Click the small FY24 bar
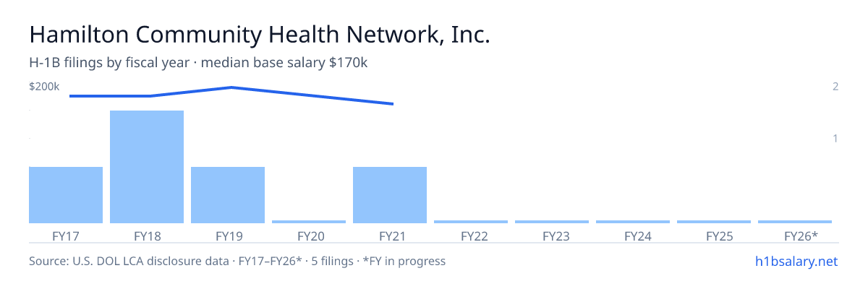Viewport: 868px width, 289px height. pyautogui.click(x=633, y=222)
